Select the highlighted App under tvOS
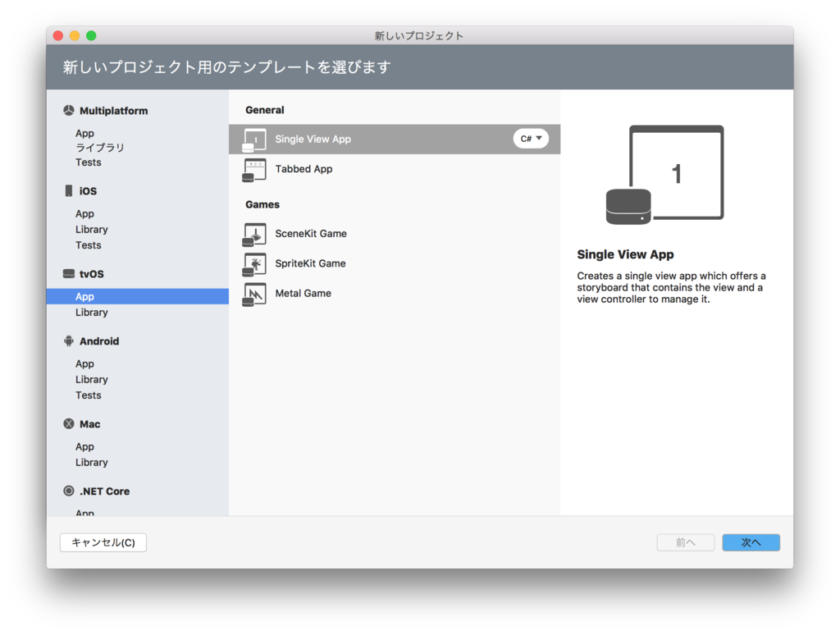This screenshot has width=840, height=635. tap(138, 296)
